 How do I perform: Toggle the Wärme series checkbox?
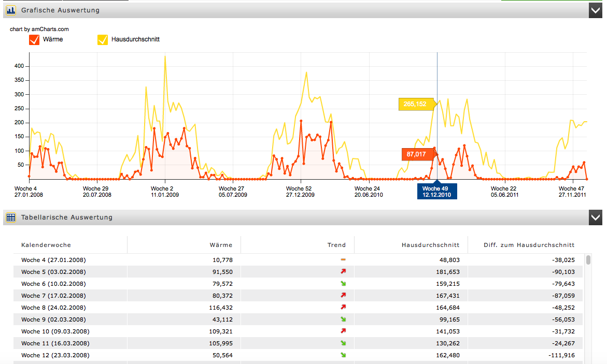click(x=34, y=40)
